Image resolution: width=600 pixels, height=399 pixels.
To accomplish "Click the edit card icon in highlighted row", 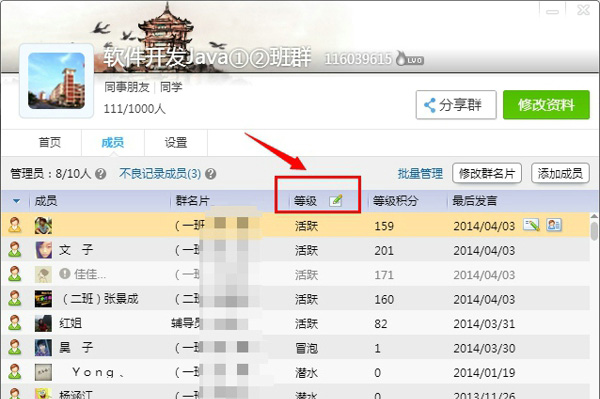I will coord(531,225).
